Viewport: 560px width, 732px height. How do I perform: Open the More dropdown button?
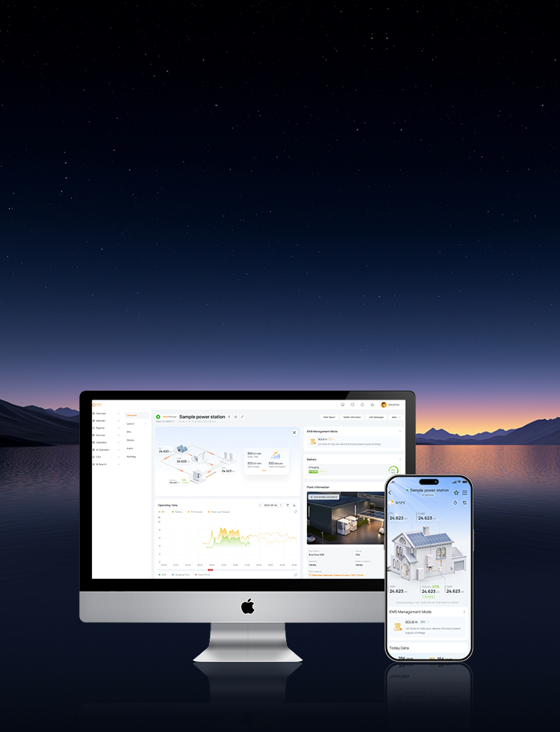tap(395, 417)
